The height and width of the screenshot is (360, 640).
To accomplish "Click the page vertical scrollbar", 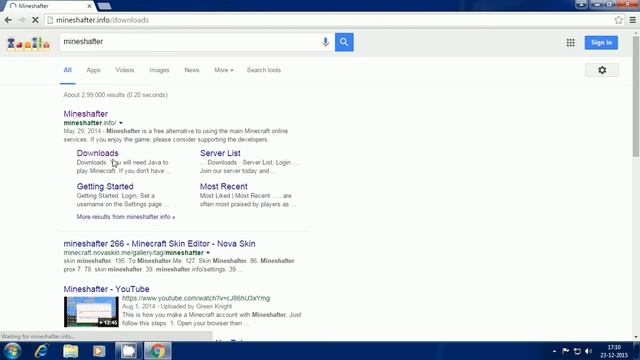I will 636,96.
